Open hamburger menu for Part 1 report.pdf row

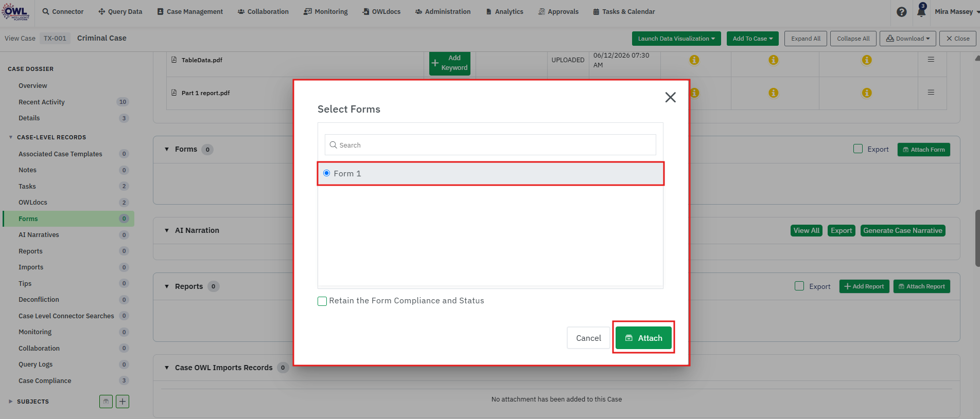point(931,93)
